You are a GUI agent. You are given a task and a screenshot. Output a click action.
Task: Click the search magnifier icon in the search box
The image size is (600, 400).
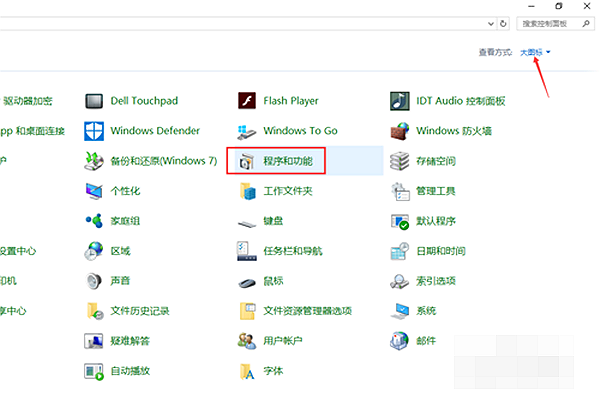click(x=586, y=24)
